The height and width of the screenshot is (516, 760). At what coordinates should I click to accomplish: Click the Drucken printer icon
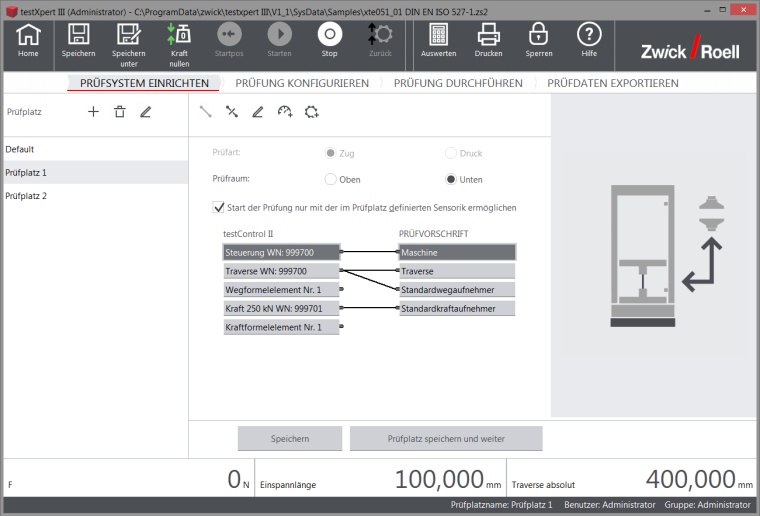click(x=488, y=37)
